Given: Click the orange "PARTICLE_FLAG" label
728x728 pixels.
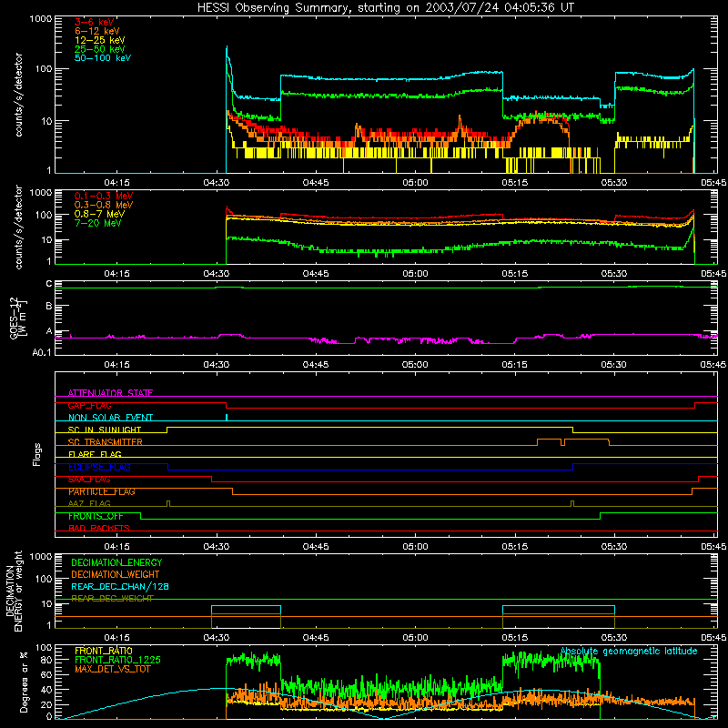Looking at the screenshot, I should pos(102,491).
